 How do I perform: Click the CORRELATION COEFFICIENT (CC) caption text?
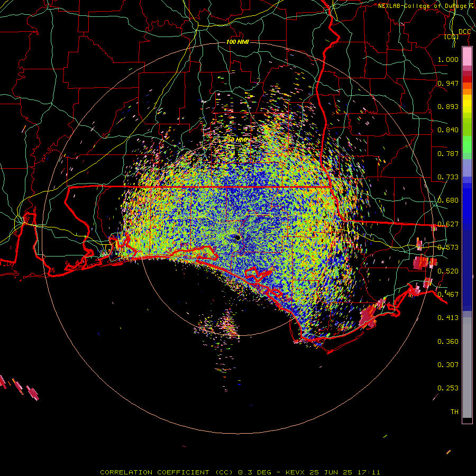click(167, 472)
